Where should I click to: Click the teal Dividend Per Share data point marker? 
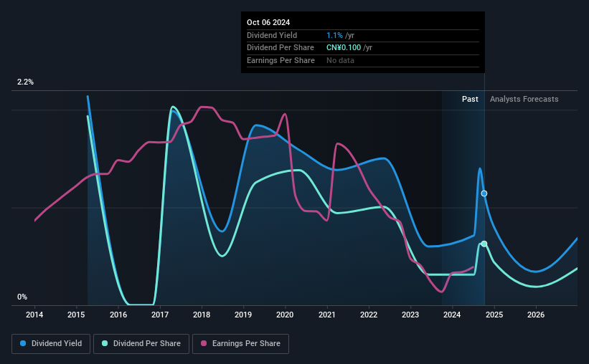click(484, 244)
